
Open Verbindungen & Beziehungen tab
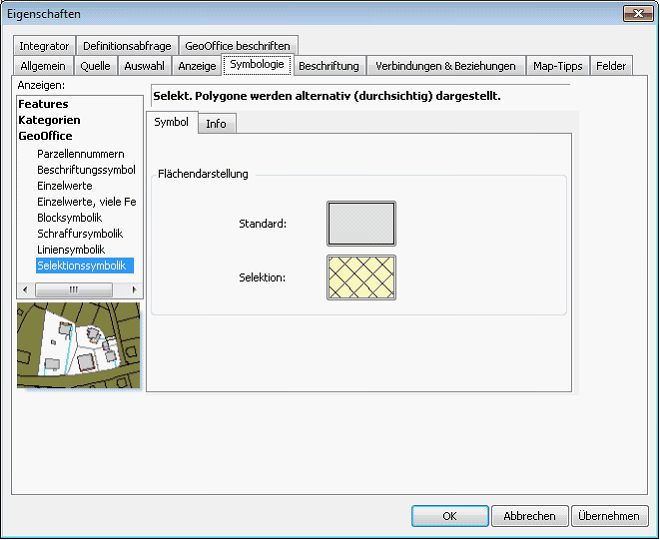click(445, 66)
